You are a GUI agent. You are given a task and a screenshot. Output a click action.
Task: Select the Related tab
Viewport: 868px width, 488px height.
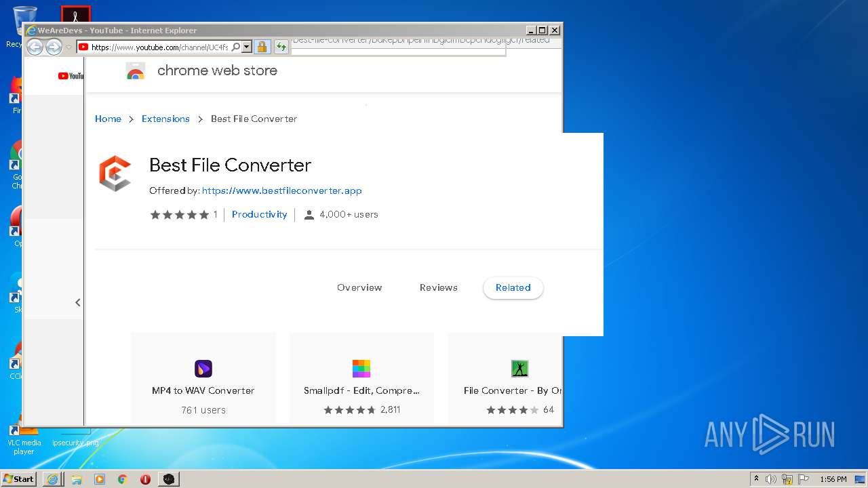pos(513,287)
